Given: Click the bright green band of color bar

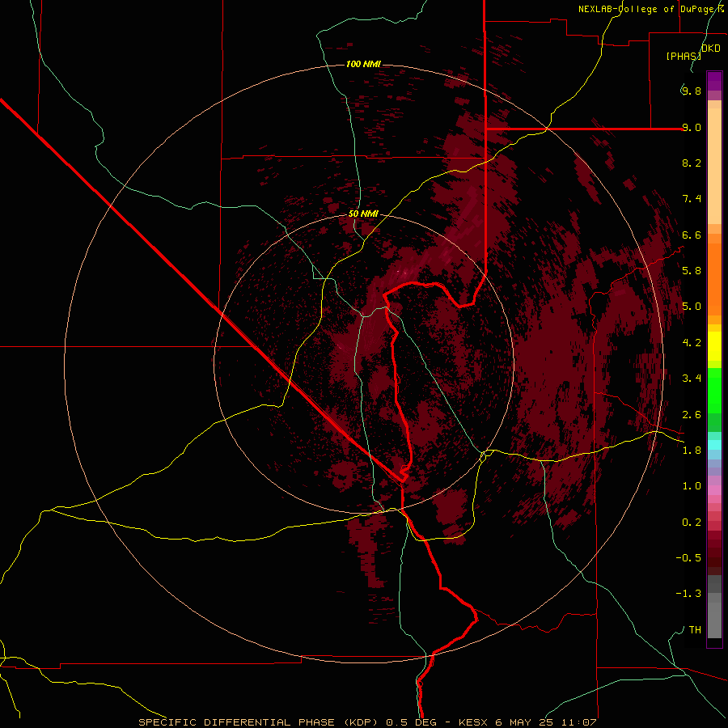Looking at the screenshot, I should pos(714,391).
